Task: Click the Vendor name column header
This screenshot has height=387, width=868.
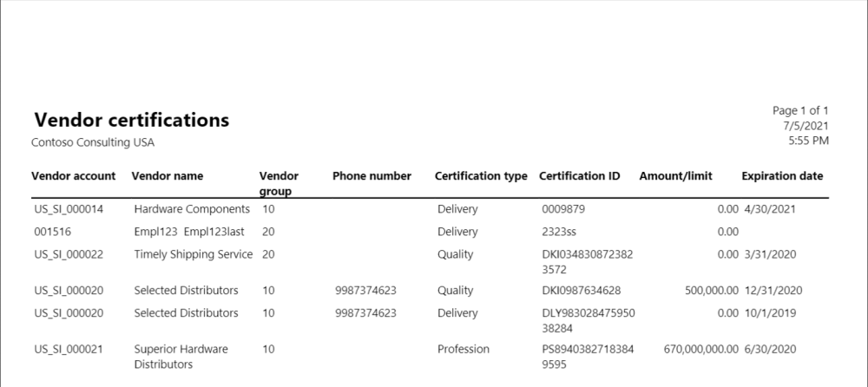Action: pos(168,176)
